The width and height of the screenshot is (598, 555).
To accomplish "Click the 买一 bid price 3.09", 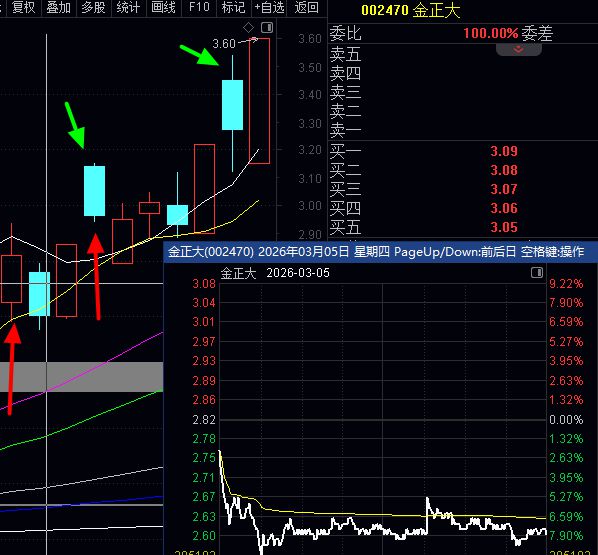I will (x=504, y=151).
